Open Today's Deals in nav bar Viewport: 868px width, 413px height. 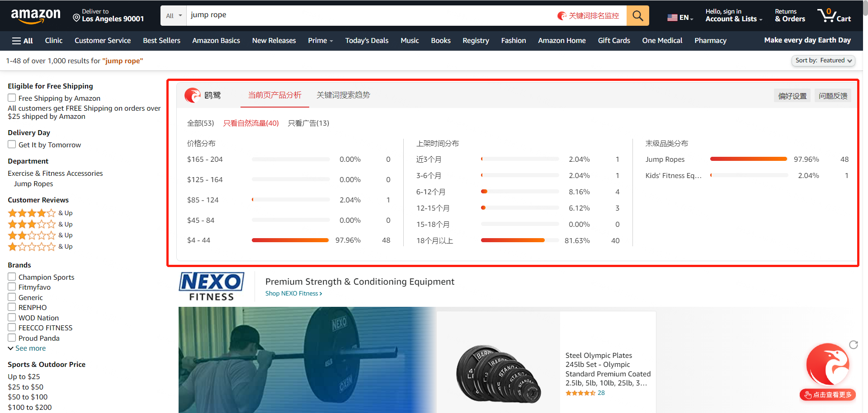367,41
